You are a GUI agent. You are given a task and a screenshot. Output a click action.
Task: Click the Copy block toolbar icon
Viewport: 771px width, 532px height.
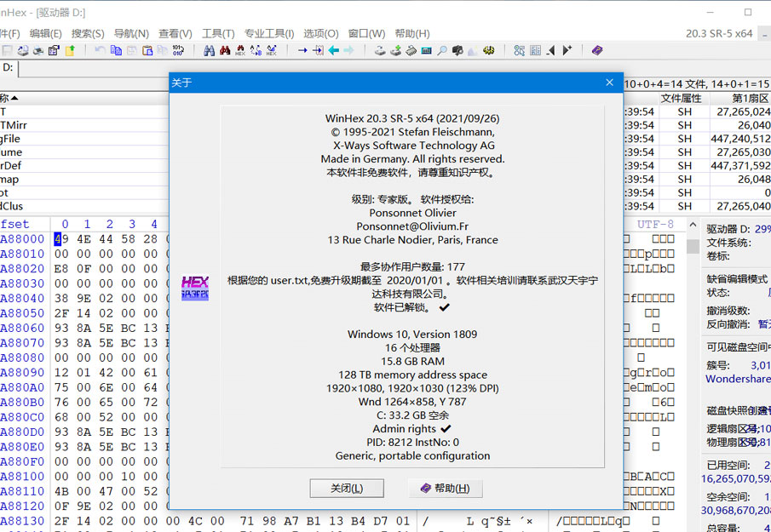point(116,51)
